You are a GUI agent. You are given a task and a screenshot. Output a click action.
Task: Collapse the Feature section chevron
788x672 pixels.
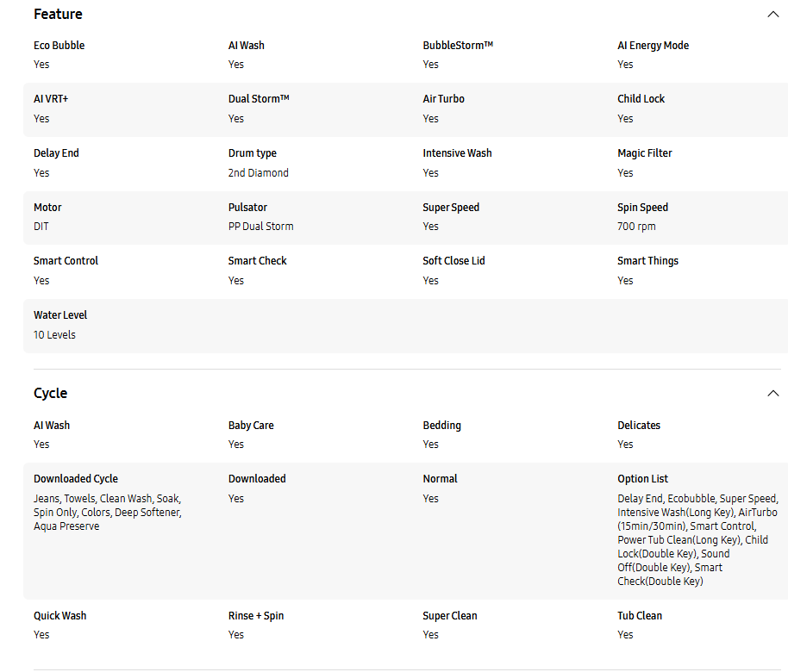click(x=772, y=14)
